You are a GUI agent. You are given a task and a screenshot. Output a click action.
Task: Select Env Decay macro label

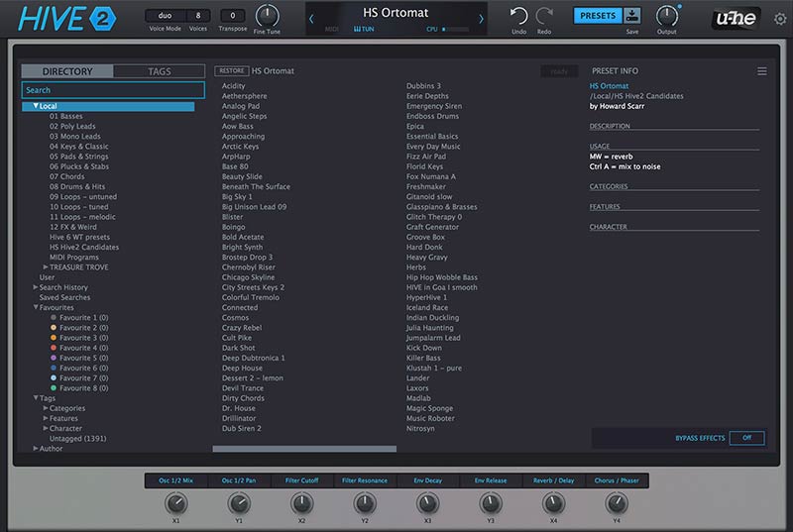pyautogui.click(x=428, y=480)
